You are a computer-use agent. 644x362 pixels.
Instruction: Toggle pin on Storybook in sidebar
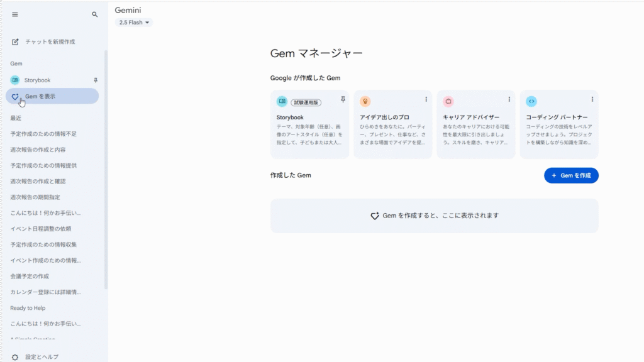pos(96,80)
